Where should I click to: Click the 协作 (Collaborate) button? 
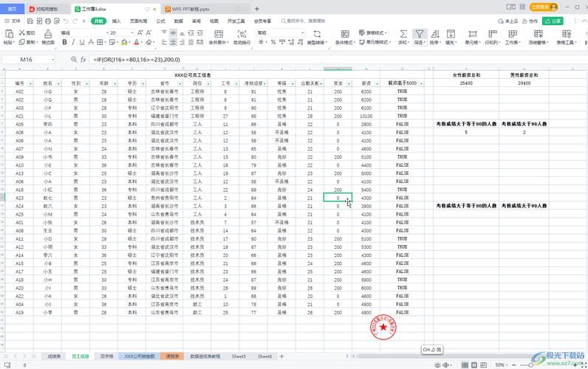pyautogui.click(x=530, y=21)
